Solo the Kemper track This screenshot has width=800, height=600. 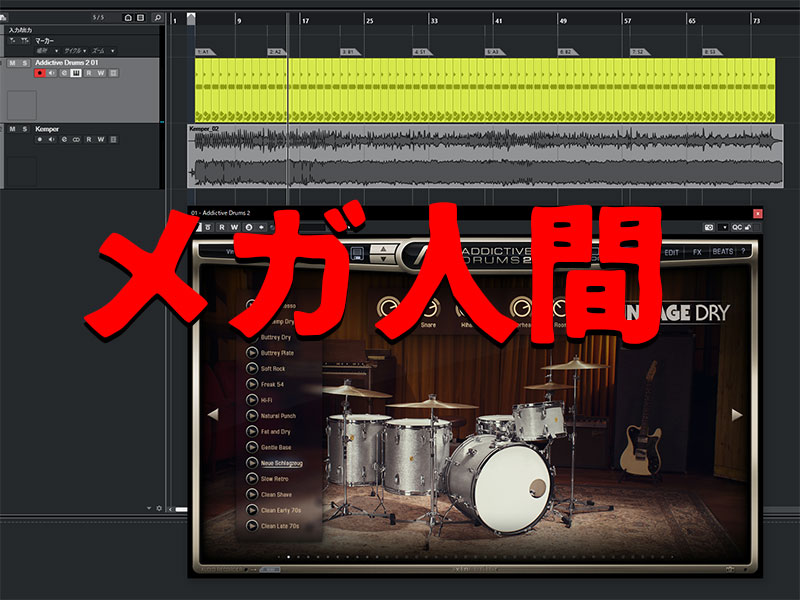24,129
